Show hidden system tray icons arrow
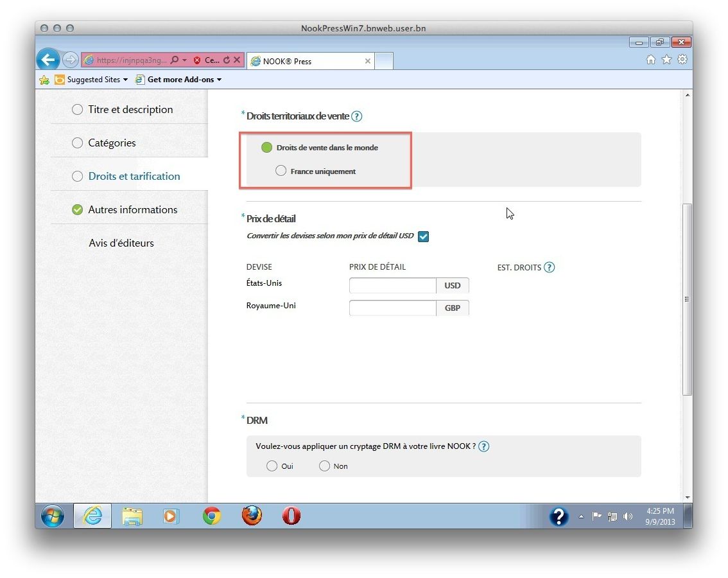 tap(581, 516)
